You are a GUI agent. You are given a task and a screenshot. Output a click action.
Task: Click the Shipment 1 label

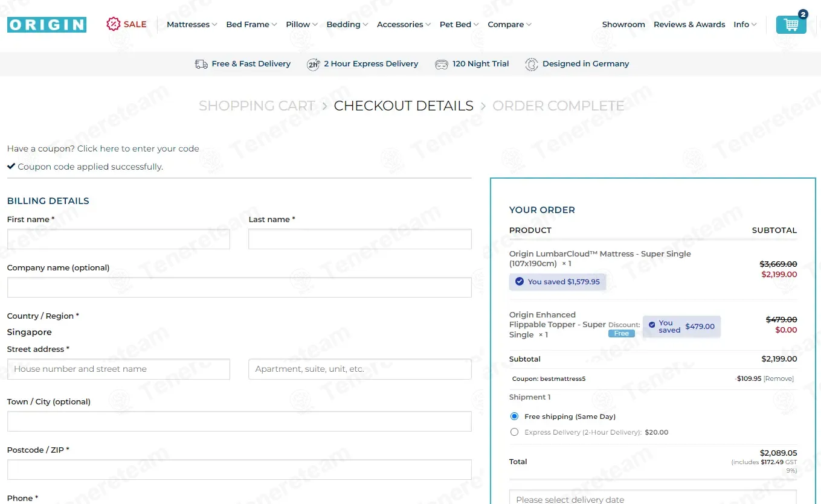click(x=530, y=397)
